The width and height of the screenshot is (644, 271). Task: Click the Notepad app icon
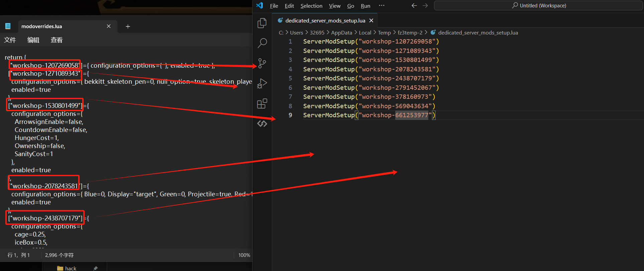(8, 26)
